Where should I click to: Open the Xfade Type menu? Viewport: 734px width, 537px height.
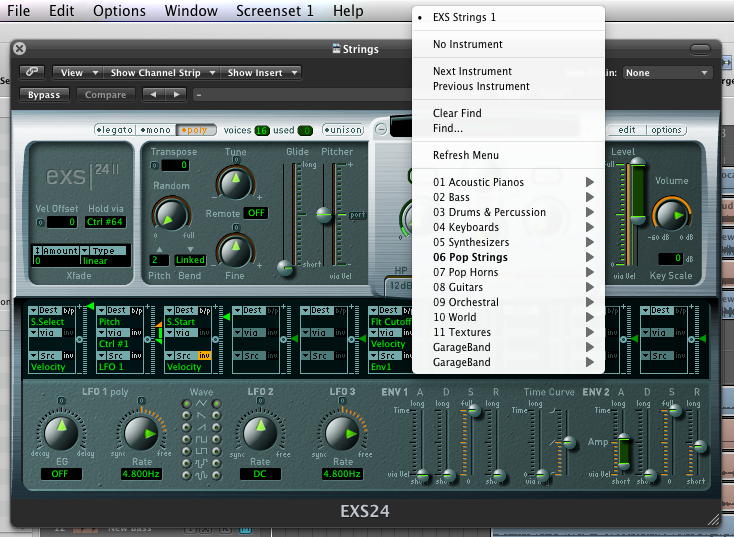[103, 251]
